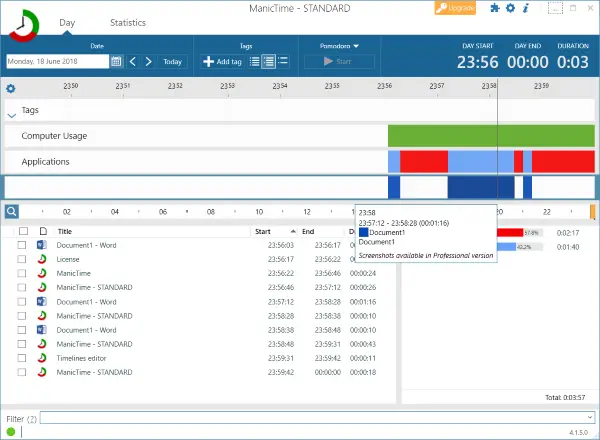Click the red 57.8% usage bar
Image resolution: width=600 pixels, height=440 pixels.
tap(510, 233)
